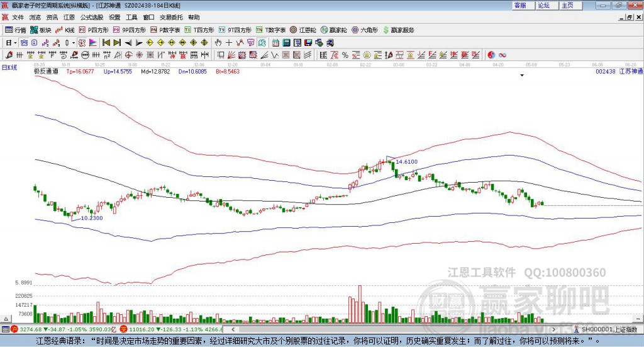
Task: Open the 交易委托 menu
Action: [171, 17]
